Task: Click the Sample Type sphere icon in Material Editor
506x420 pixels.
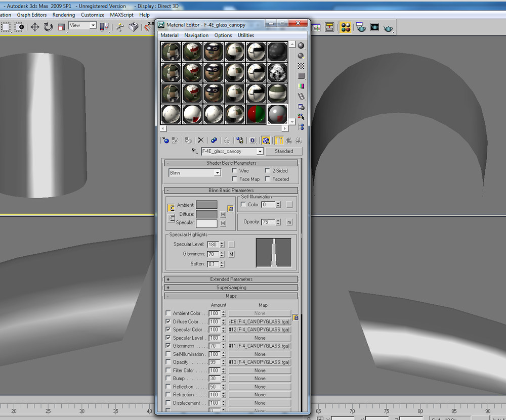Action: [x=301, y=45]
